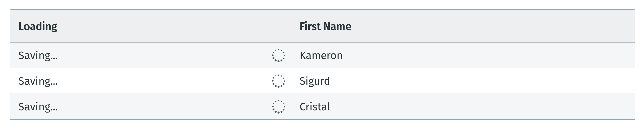The image size is (644, 139).
Task: Click Saving... text in Sigurd's row
Action: tap(38, 81)
